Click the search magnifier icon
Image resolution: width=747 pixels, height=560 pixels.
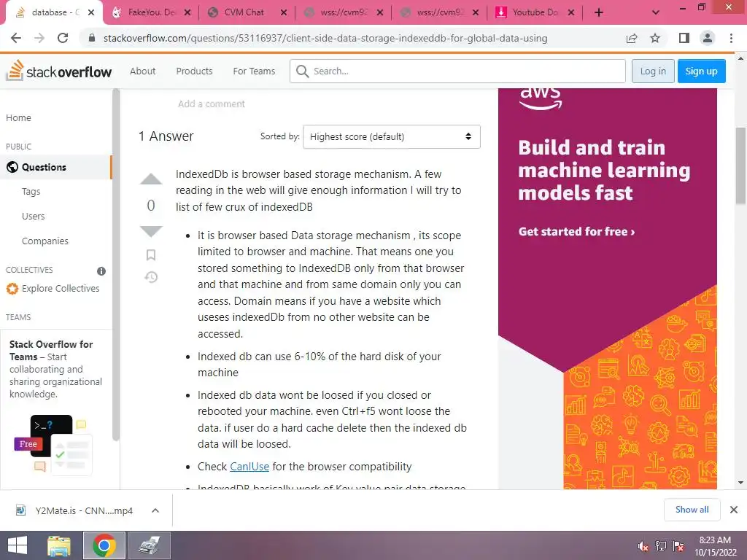(302, 71)
